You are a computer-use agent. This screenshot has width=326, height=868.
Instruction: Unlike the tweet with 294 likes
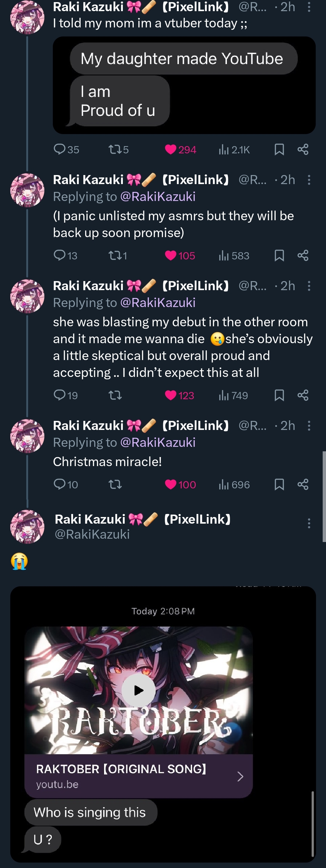171,149
